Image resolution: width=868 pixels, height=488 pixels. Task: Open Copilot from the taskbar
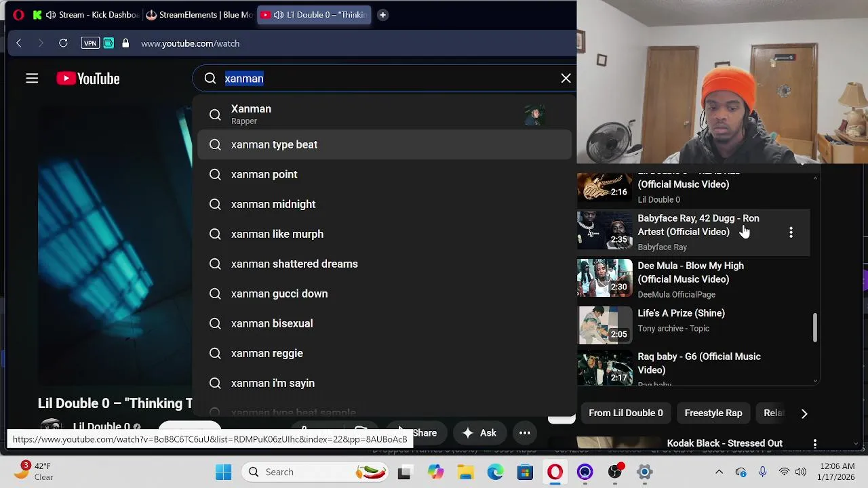pos(435,472)
